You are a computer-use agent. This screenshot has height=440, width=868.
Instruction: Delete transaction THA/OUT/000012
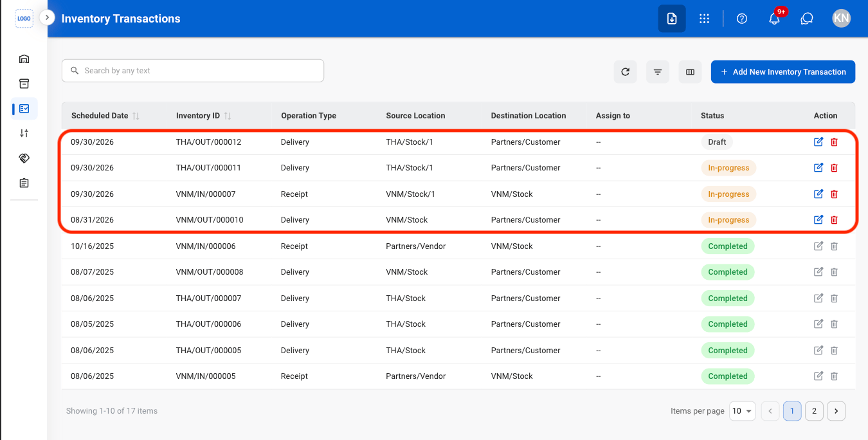(834, 142)
